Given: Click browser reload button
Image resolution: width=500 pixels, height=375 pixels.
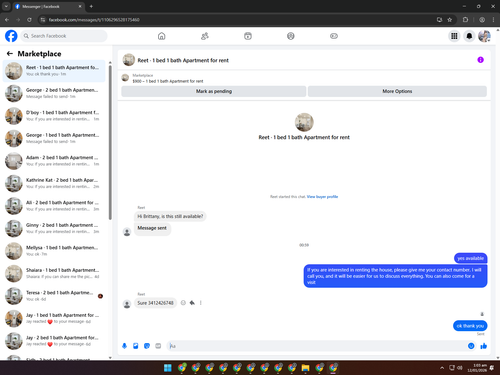Looking at the screenshot, I should 29,20.
